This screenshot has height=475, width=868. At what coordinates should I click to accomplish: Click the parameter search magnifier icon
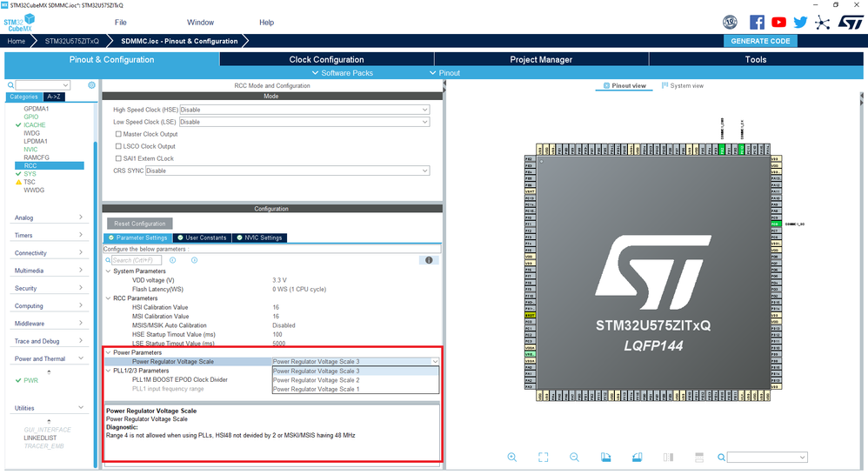109,260
